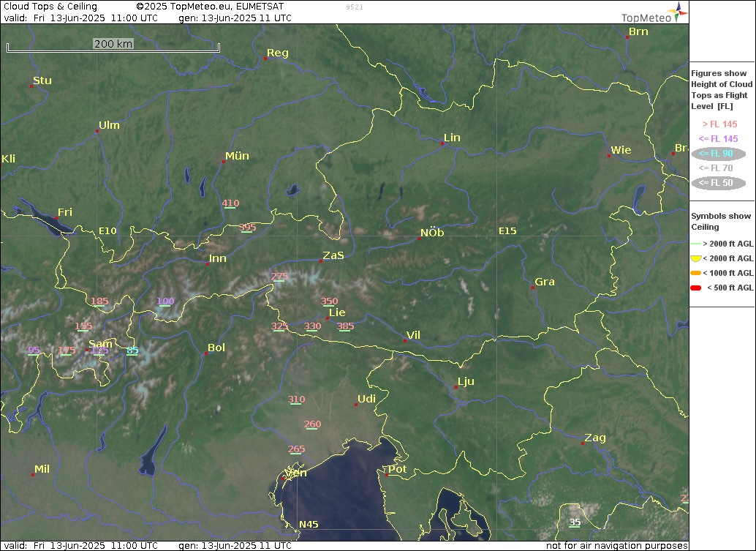Click the cloud top figure 395
The image size is (756, 551).
247,228
